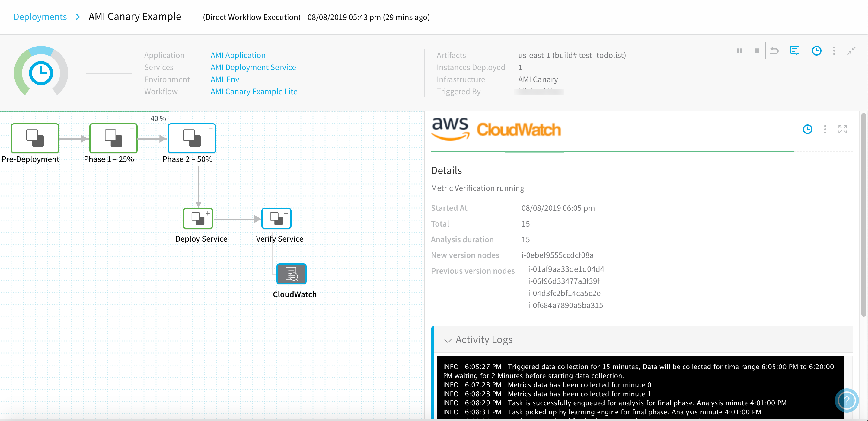Click previous node i-04d3fc2bf14ca5c2e
The height and width of the screenshot is (421, 868).
tap(564, 293)
